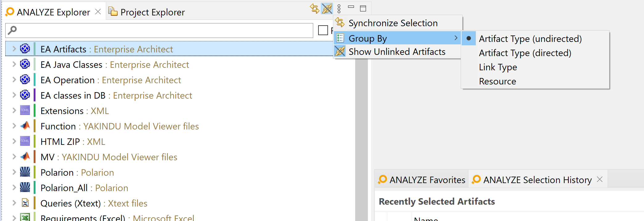
Task: Click the ANALYZE Selection History tab icon
Action: 476,179
